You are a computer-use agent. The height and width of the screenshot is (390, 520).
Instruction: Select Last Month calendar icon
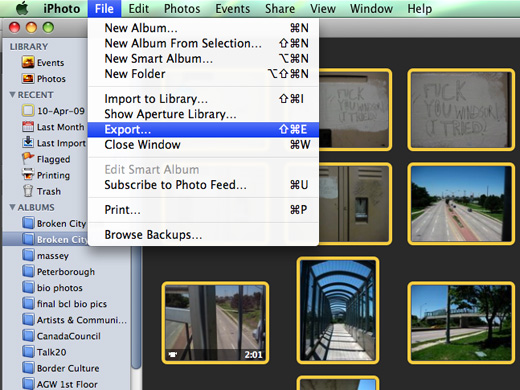28,127
